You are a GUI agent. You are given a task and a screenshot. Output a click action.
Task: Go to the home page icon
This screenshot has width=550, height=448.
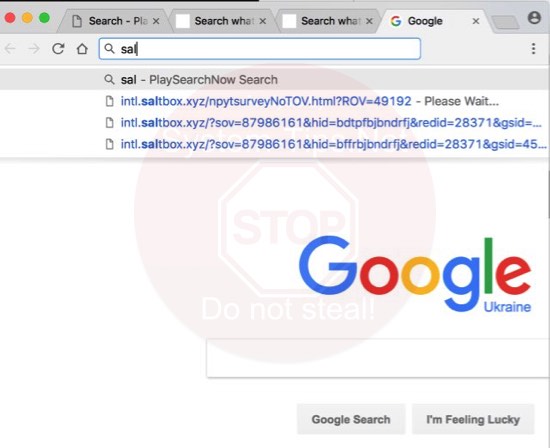point(82,49)
